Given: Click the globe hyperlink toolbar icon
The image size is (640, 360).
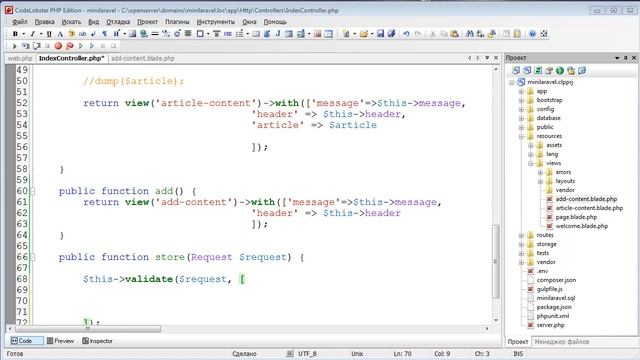Looking at the screenshot, I should click(x=144, y=34).
